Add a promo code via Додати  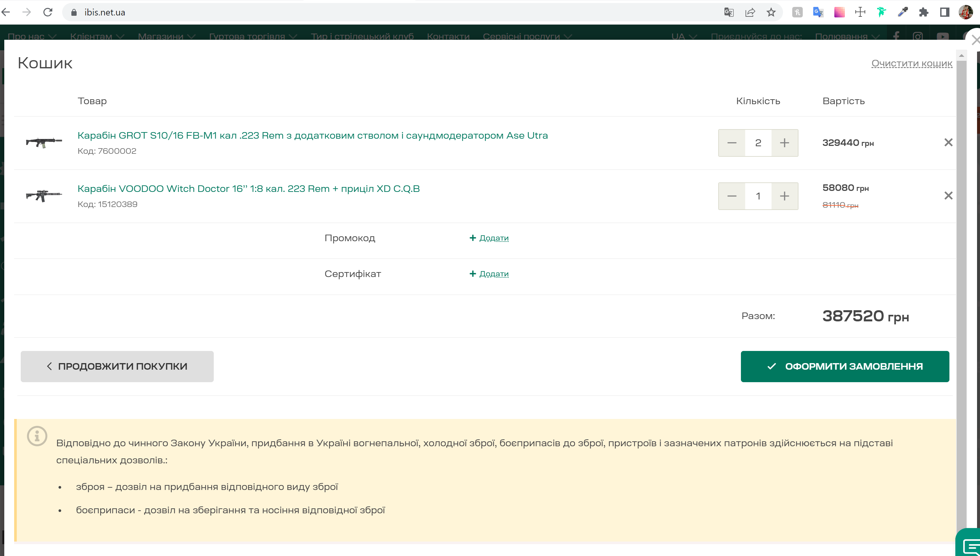pos(493,238)
